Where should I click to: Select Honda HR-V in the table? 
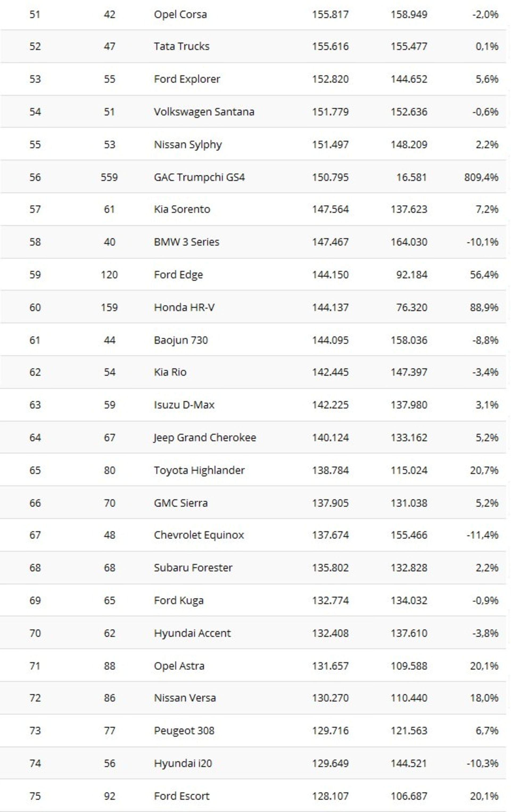point(184,307)
